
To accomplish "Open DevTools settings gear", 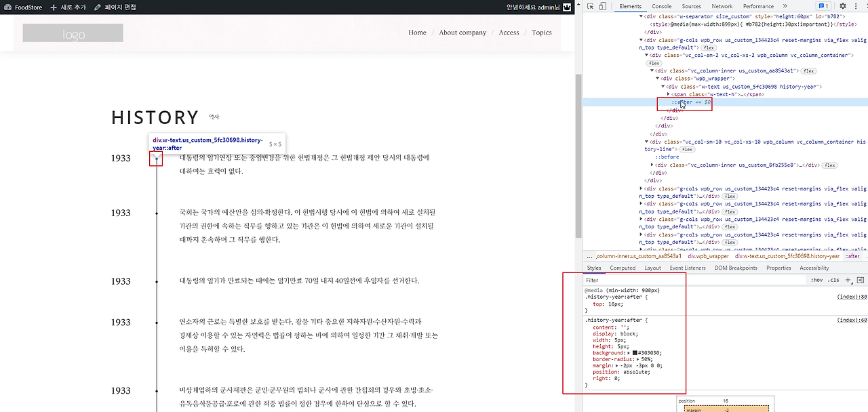I will coord(843,6).
